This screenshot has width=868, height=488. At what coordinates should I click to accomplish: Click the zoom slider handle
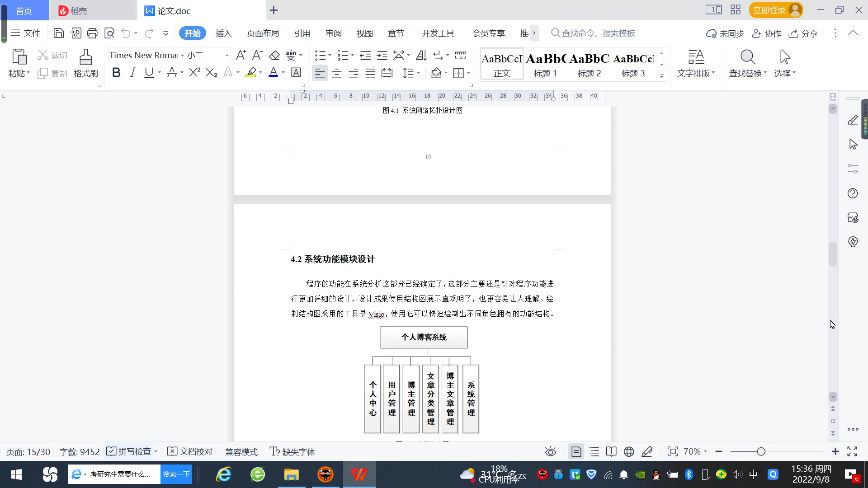coord(761,451)
